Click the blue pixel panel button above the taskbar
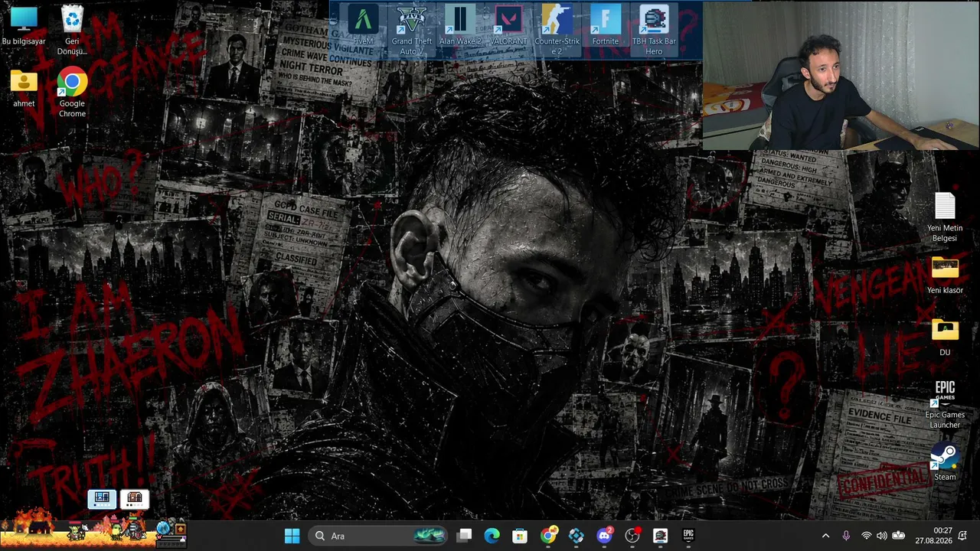980x551 pixels. click(x=102, y=500)
